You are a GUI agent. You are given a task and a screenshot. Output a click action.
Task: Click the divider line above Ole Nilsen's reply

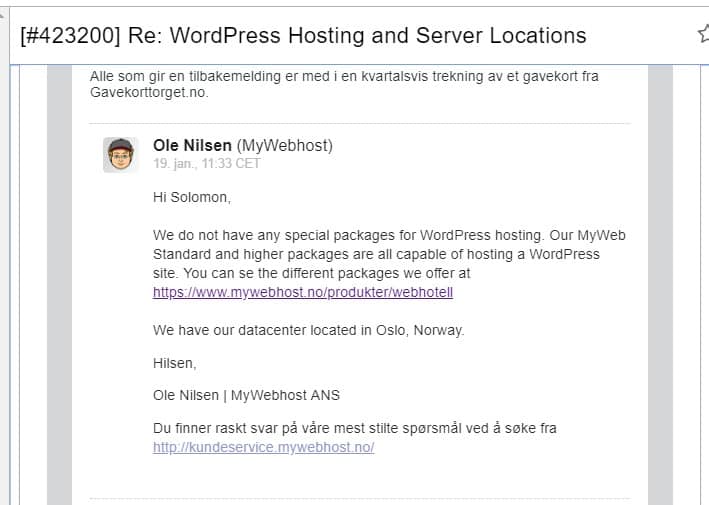click(x=359, y=123)
